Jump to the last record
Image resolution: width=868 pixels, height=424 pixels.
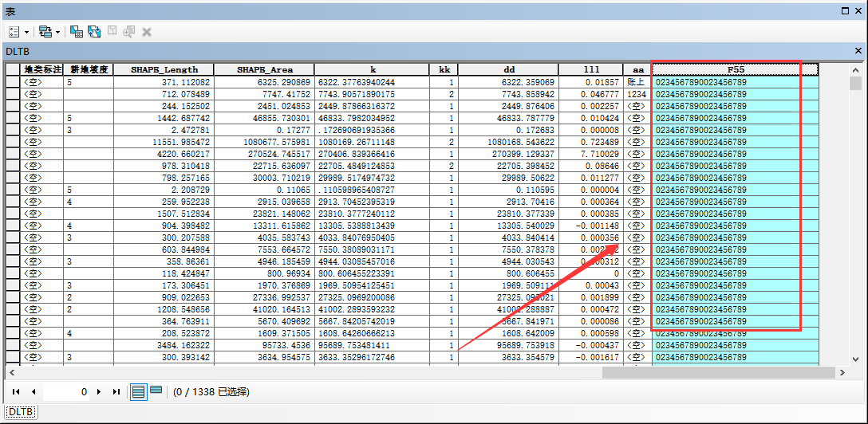pos(116,392)
